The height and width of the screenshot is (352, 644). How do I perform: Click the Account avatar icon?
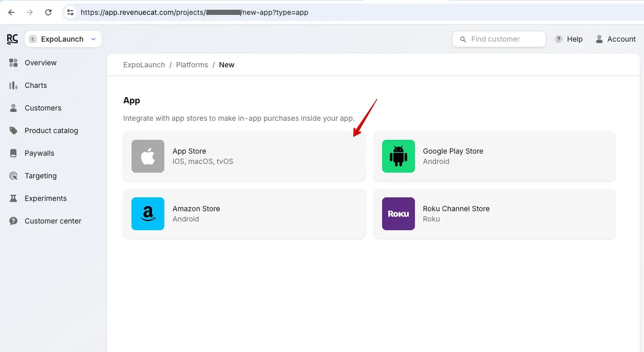coord(599,39)
